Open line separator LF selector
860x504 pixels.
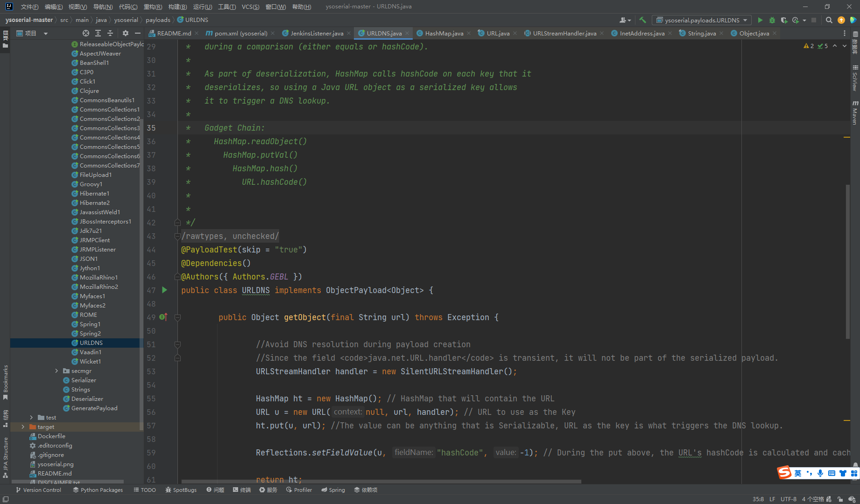(x=772, y=499)
